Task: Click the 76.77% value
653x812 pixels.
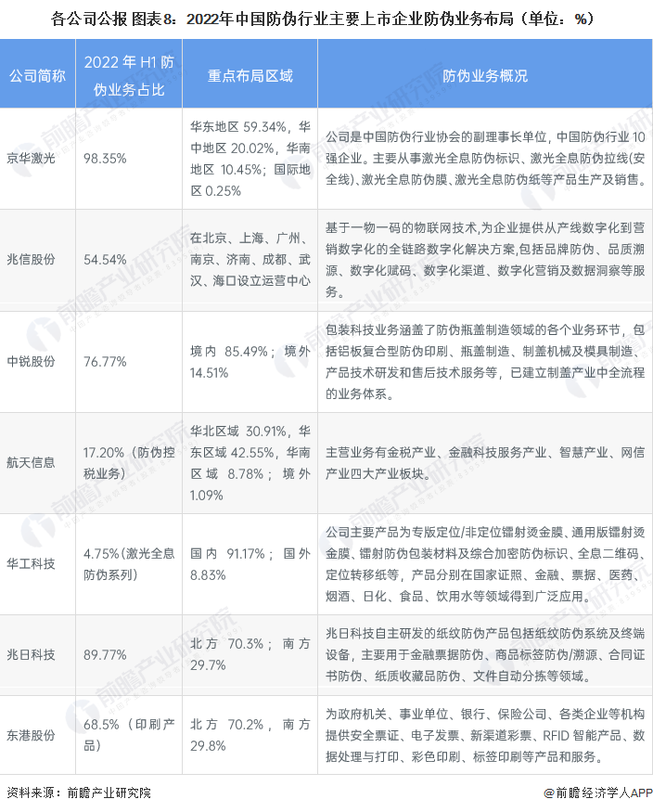Action: (105, 362)
